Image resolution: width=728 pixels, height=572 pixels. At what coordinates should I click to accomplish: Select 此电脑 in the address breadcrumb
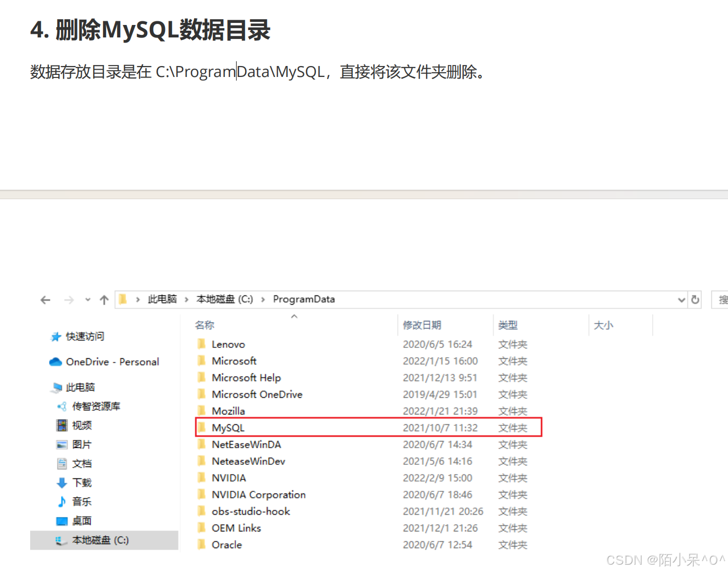point(162,299)
